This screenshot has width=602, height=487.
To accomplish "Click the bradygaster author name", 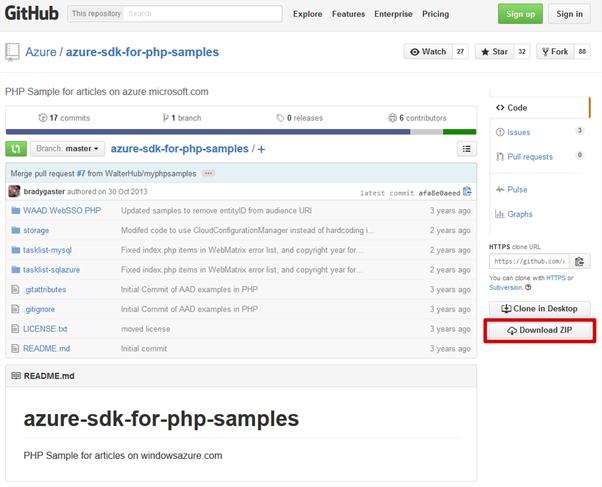I will point(44,191).
